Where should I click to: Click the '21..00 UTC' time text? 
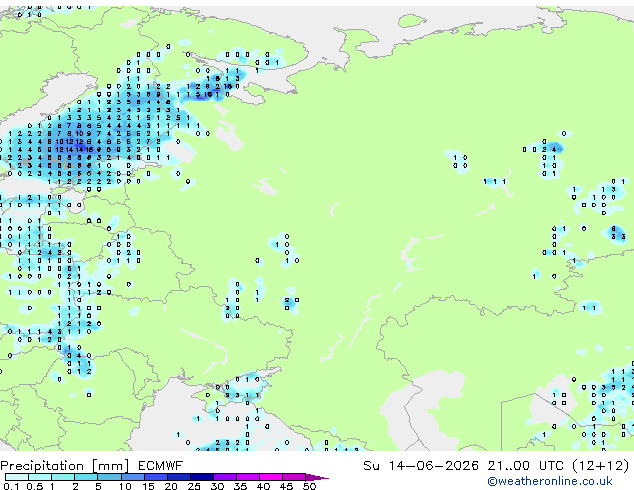click(526, 466)
